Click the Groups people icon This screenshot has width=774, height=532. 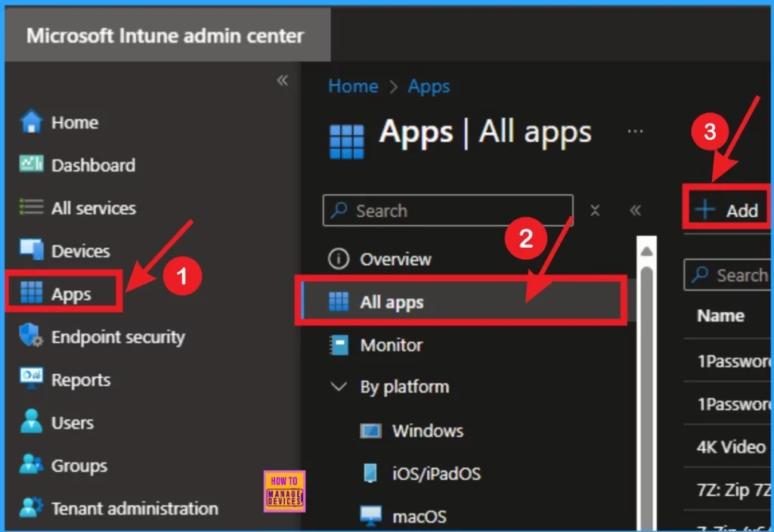tap(31, 465)
